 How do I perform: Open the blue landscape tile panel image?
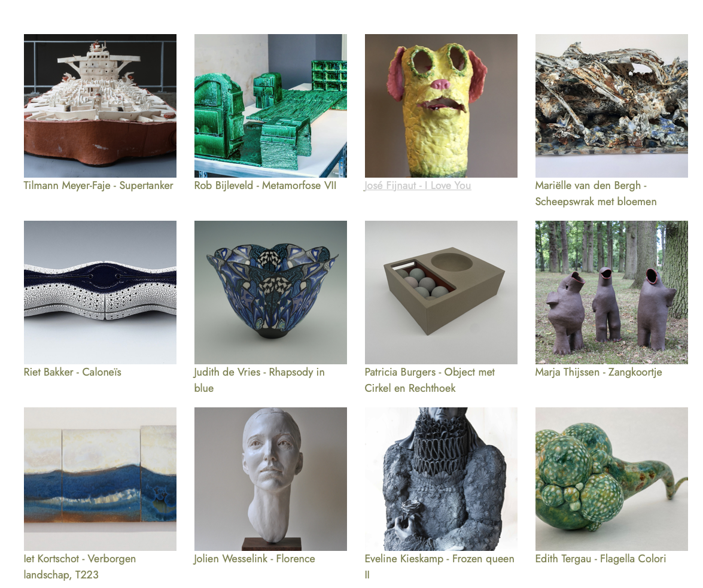(x=100, y=479)
